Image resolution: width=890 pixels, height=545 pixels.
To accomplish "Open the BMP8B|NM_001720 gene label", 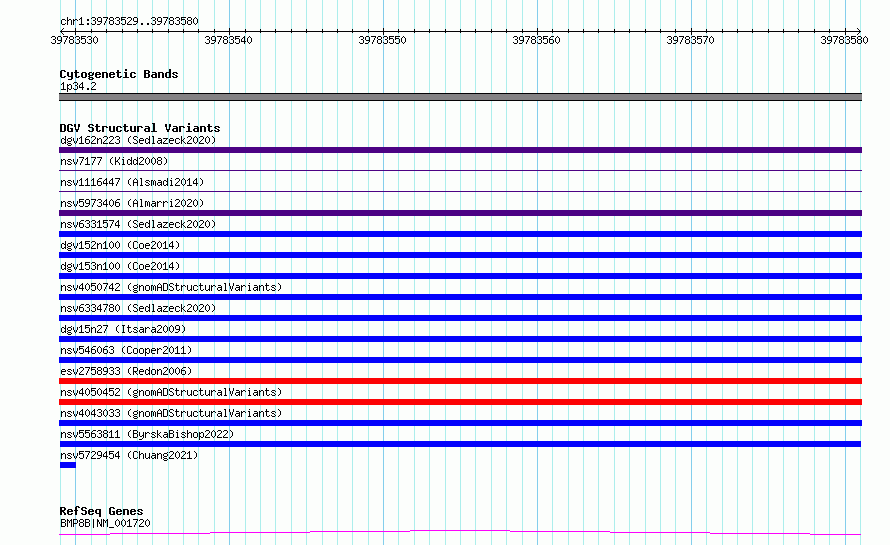I will pos(105,523).
